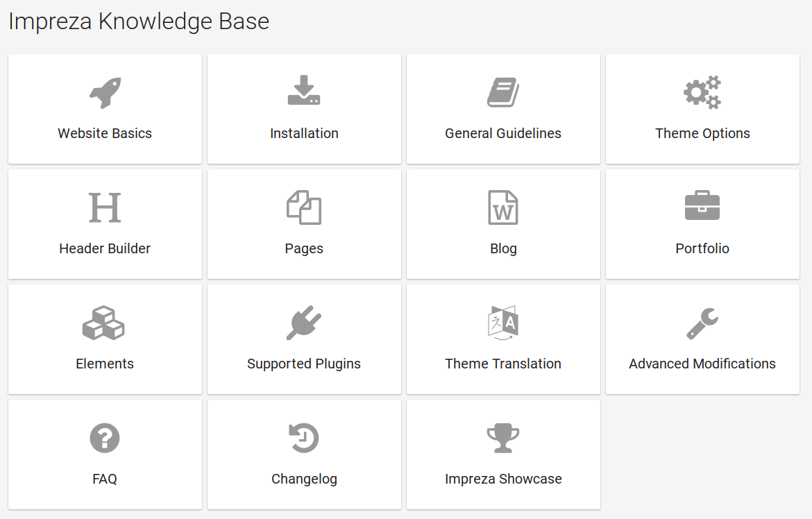This screenshot has width=812, height=519.
Task: Click the trophy icon for Impreza Showcase
Action: (503, 439)
